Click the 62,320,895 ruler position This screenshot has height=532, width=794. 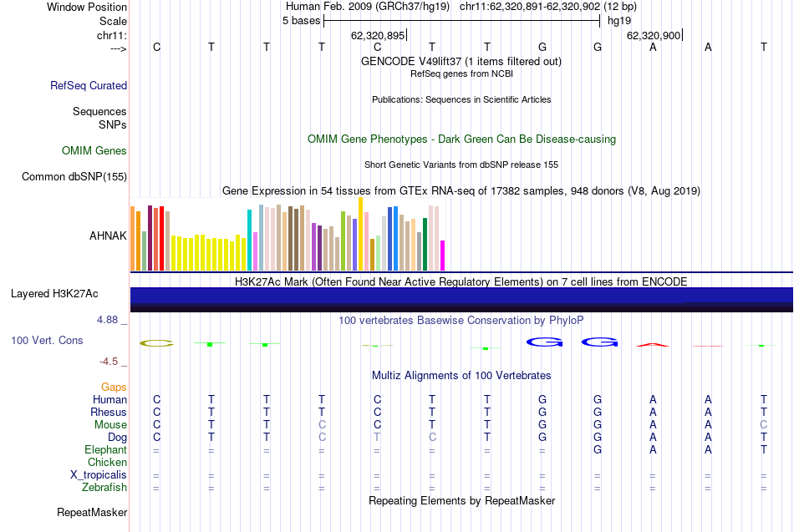pyautogui.click(x=378, y=35)
